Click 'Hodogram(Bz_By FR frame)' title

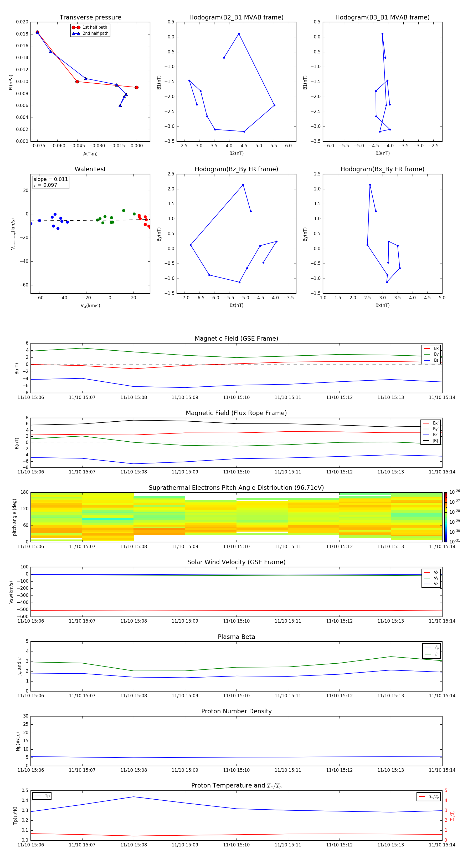point(236,169)
